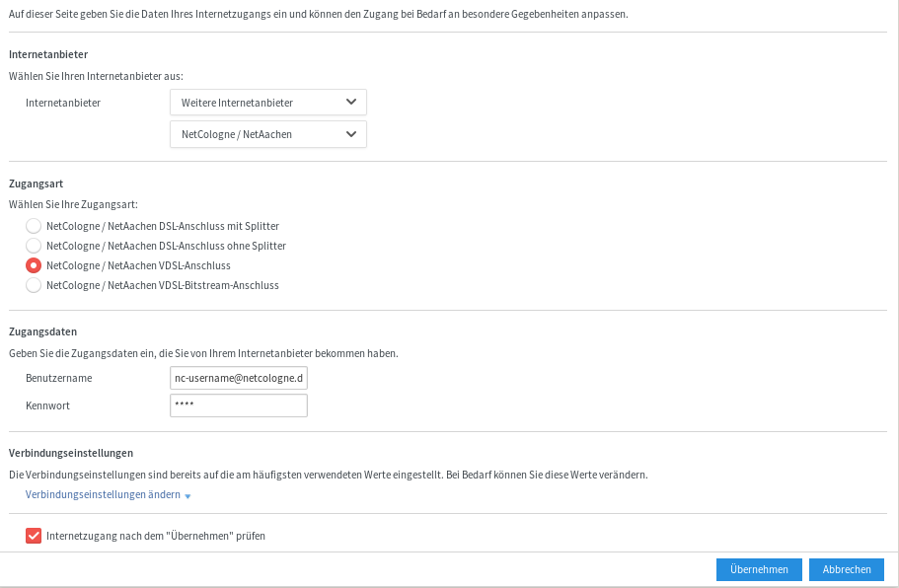Viewport: 899px width, 588px height.
Task: Click the Übernehmen button
Action: (759, 569)
